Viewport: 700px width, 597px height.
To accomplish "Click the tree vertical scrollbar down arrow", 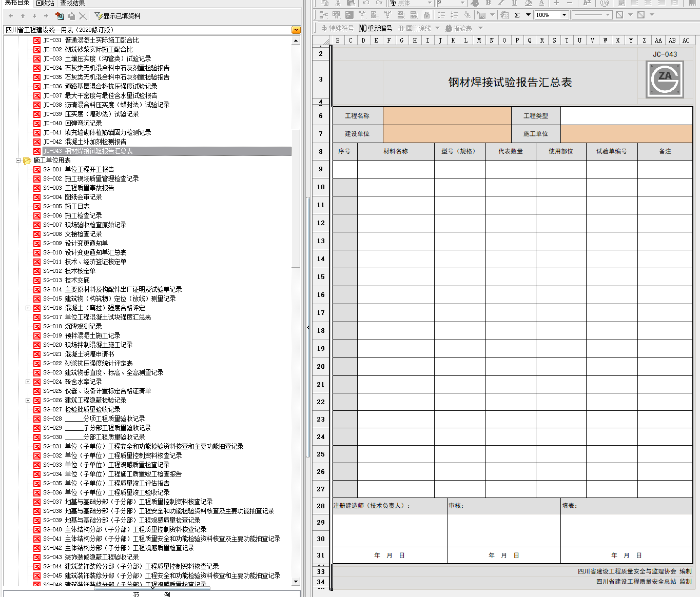I will point(296,581).
